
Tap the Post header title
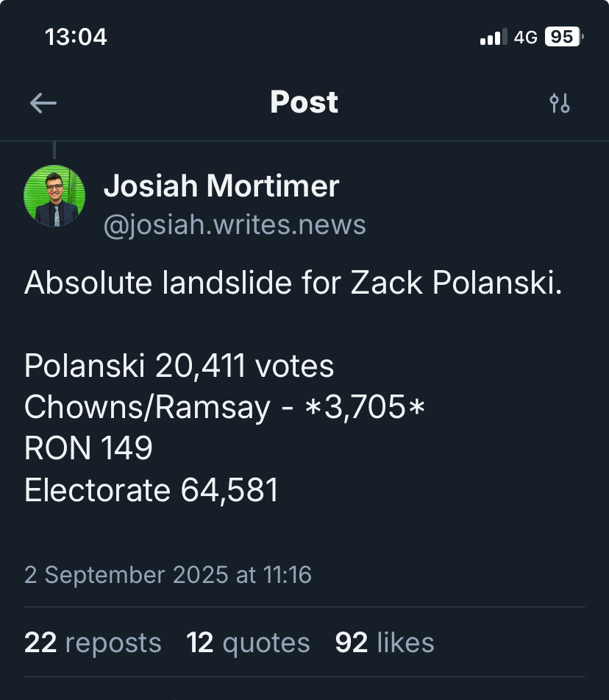[x=304, y=102]
